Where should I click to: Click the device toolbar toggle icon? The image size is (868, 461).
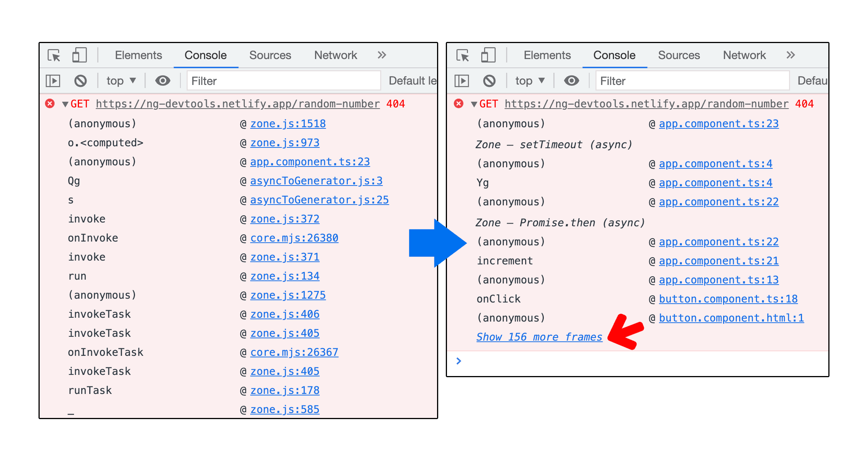click(75, 56)
